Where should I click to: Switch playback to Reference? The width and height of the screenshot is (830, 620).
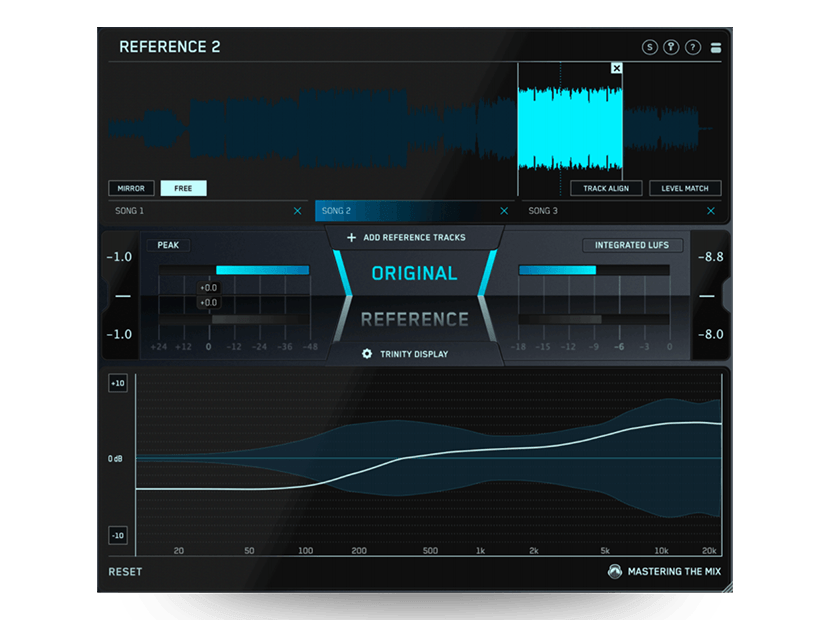tap(414, 319)
